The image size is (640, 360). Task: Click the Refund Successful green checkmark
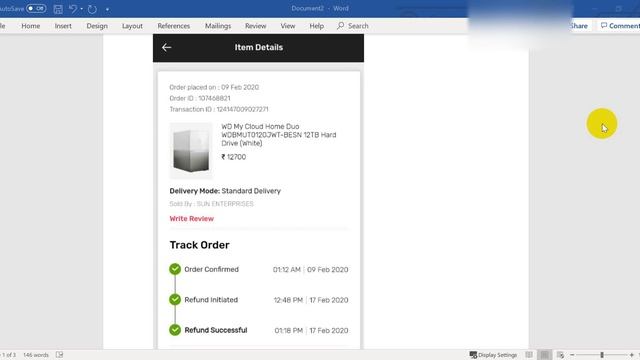[x=175, y=330]
